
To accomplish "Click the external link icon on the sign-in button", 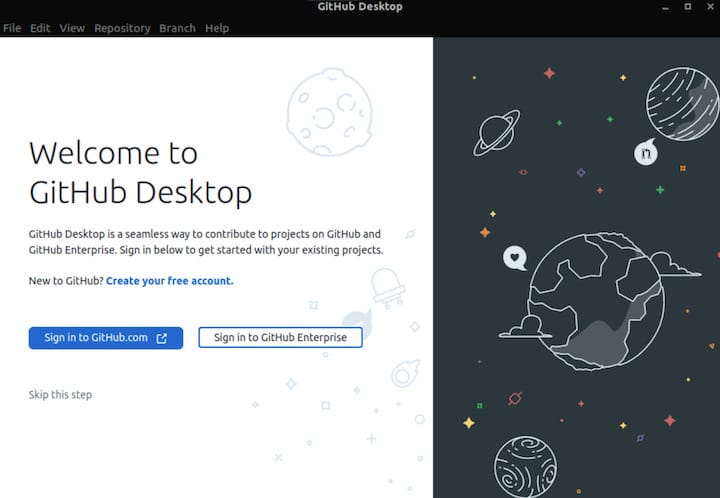I will 162,338.
